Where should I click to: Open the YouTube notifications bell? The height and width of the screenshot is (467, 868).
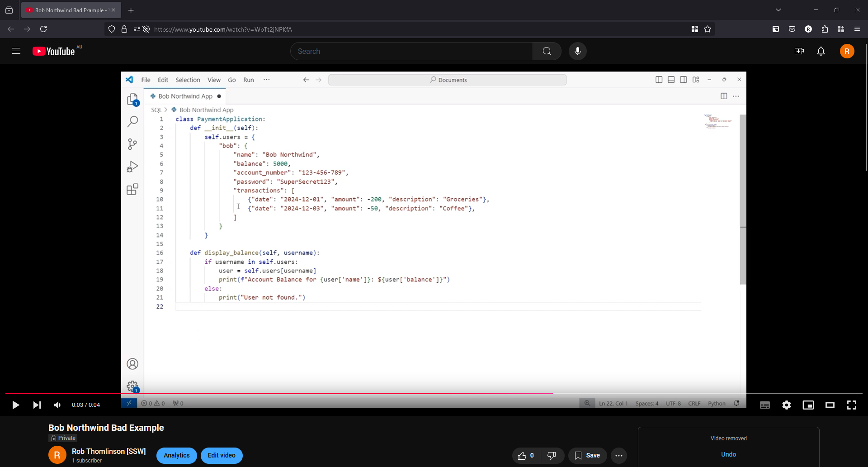(821, 51)
